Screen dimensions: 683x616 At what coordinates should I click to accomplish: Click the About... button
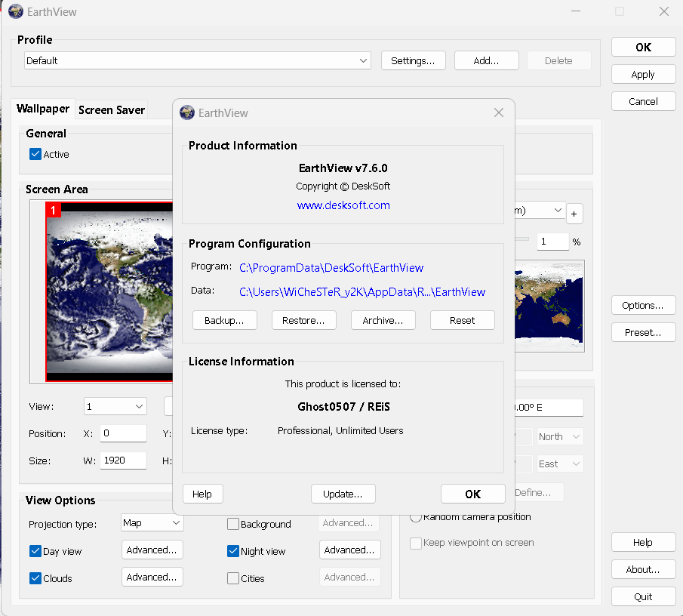pyautogui.click(x=643, y=569)
